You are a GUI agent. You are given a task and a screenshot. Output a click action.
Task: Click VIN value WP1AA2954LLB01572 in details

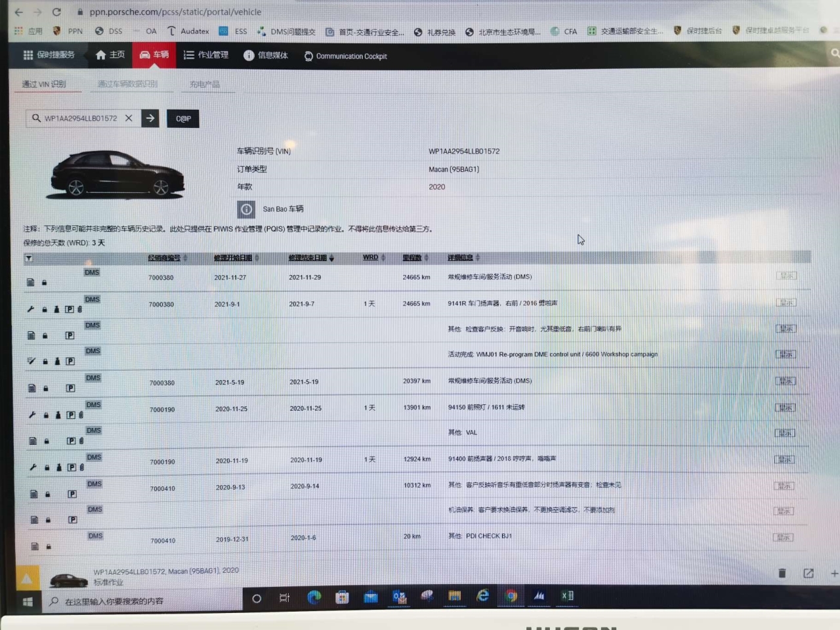[x=464, y=152]
